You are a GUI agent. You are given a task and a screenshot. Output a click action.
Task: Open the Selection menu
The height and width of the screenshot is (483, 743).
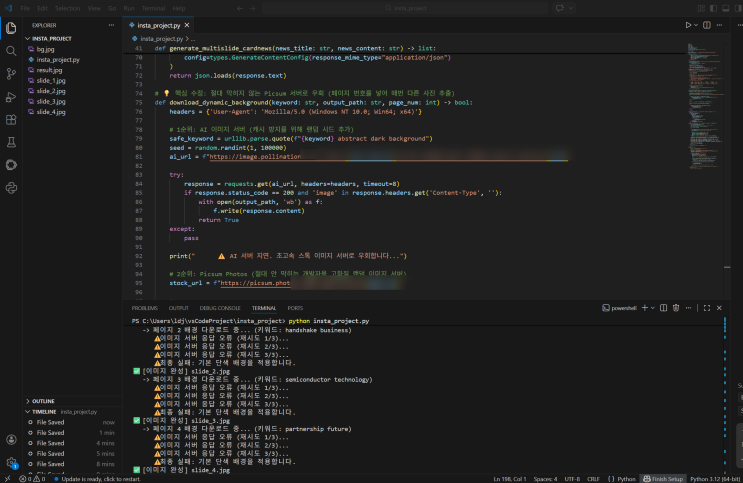[67, 8]
